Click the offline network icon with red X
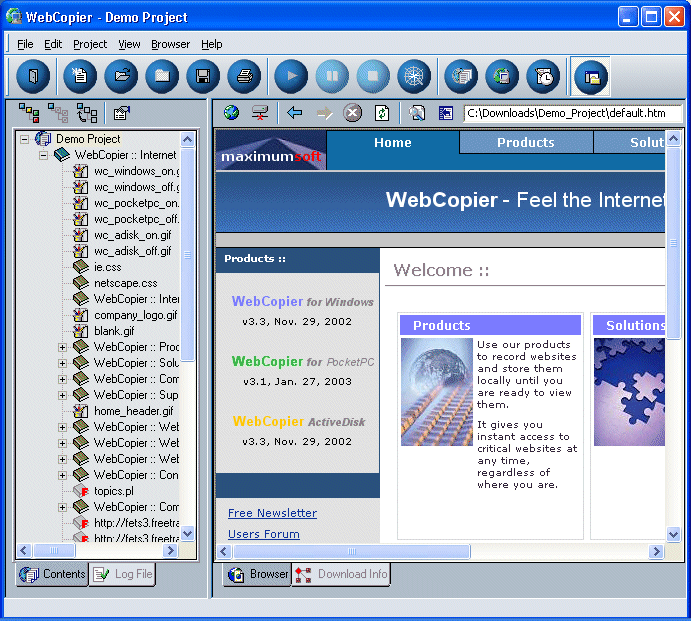Screen dimensions: 691x621 pos(260,113)
